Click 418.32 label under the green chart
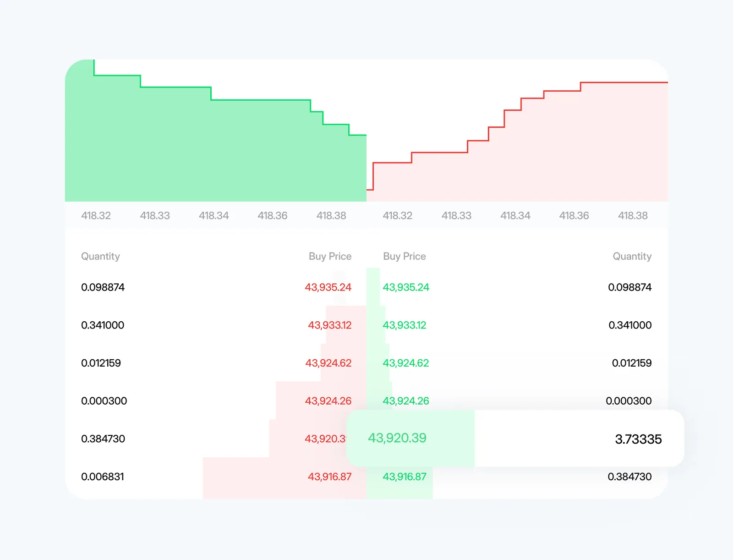 (96, 215)
